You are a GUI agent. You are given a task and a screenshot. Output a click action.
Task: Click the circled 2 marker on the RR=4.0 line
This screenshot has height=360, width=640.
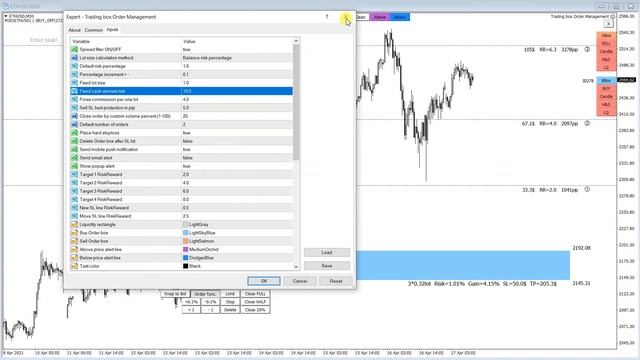(587, 123)
